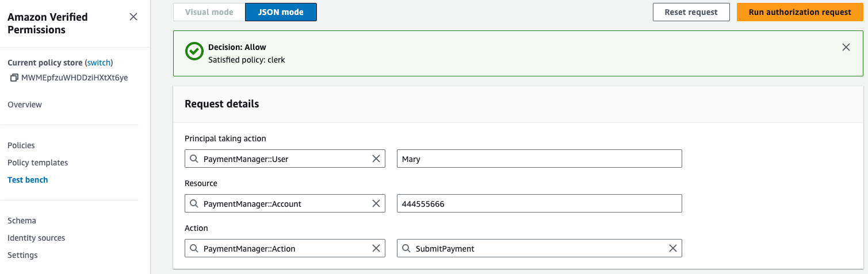Switch to Visual mode
This screenshot has height=274, width=868.
click(x=209, y=12)
